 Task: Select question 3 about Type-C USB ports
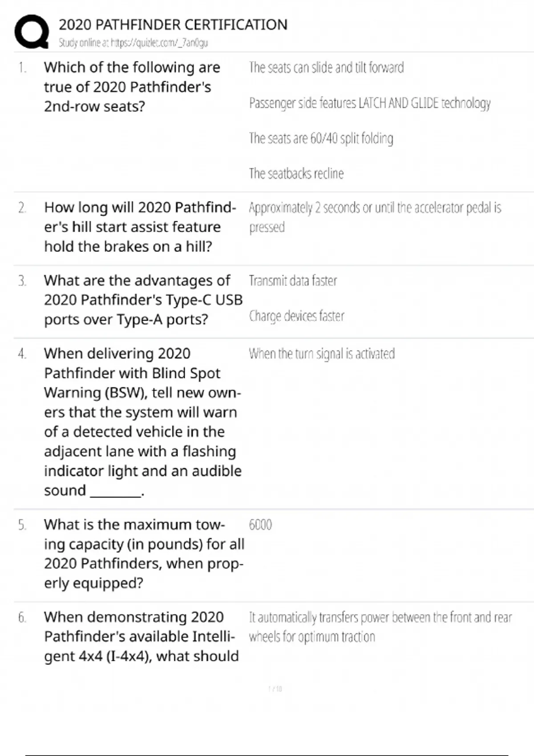(143, 300)
